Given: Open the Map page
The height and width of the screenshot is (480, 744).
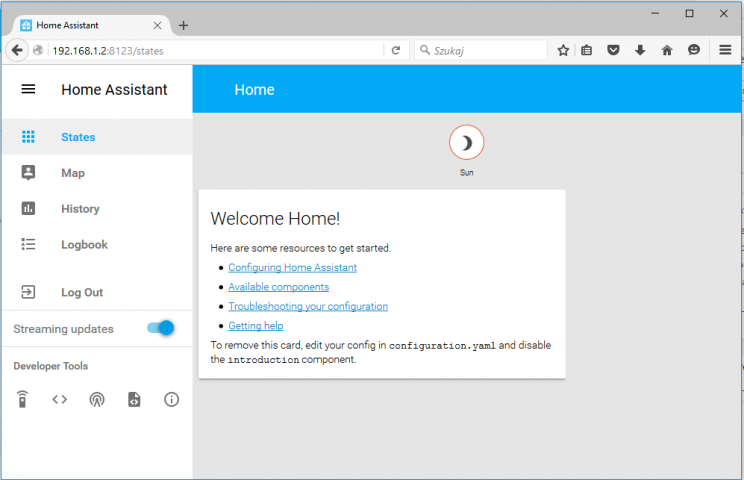Looking at the screenshot, I should click(97, 173).
